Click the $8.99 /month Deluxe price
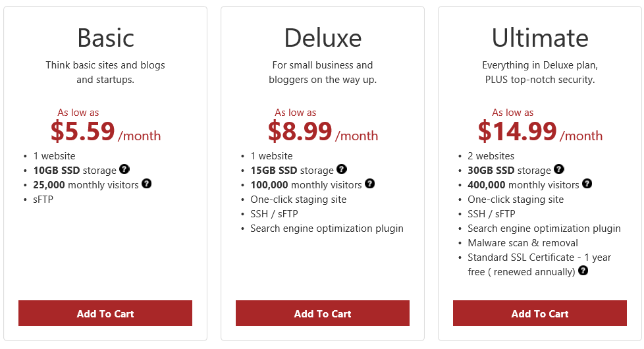Viewport: 644px width, 349px height. pos(323,132)
